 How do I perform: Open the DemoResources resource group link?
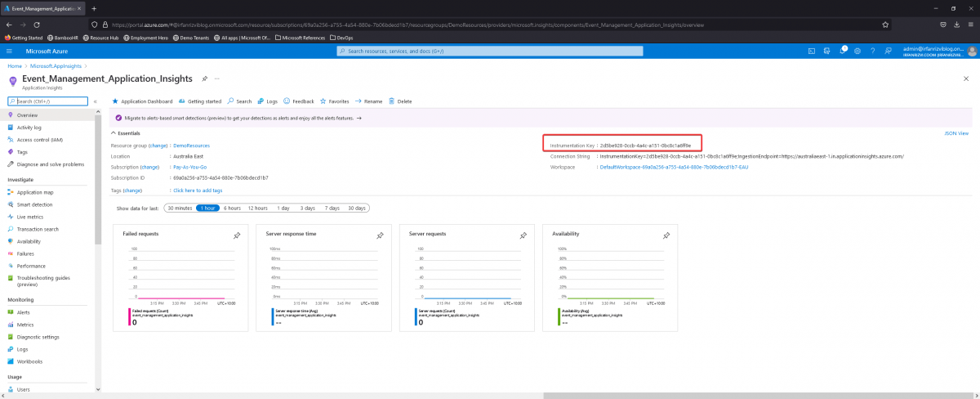click(191, 146)
